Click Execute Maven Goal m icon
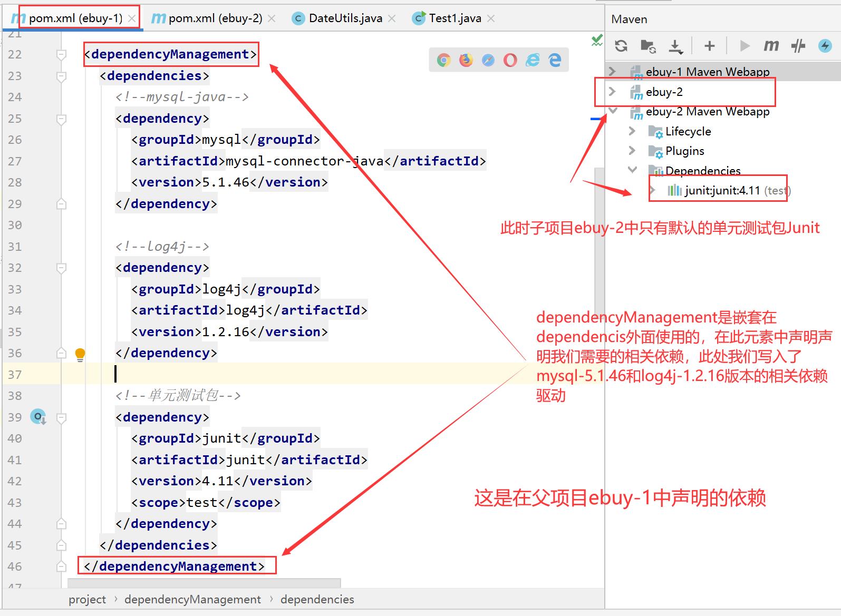841x616 pixels. pyautogui.click(x=771, y=46)
